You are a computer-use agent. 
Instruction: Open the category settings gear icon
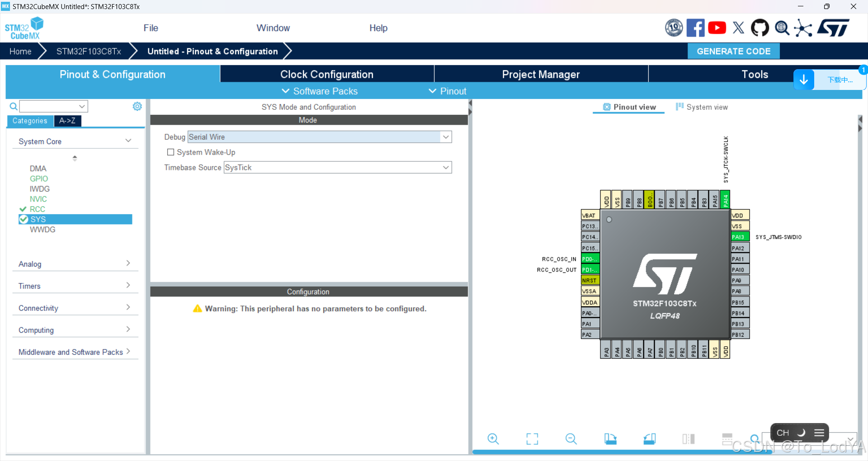click(x=137, y=106)
